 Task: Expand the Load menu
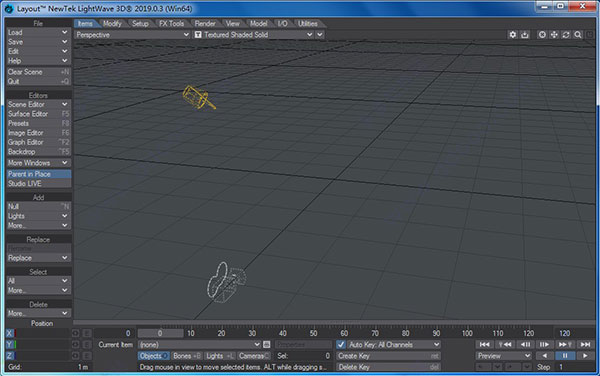(x=38, y=33)
